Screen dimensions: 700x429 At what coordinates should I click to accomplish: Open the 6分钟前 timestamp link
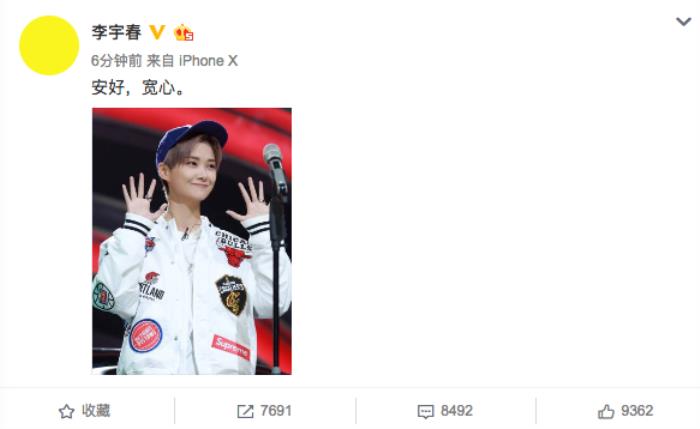point(117,61)
